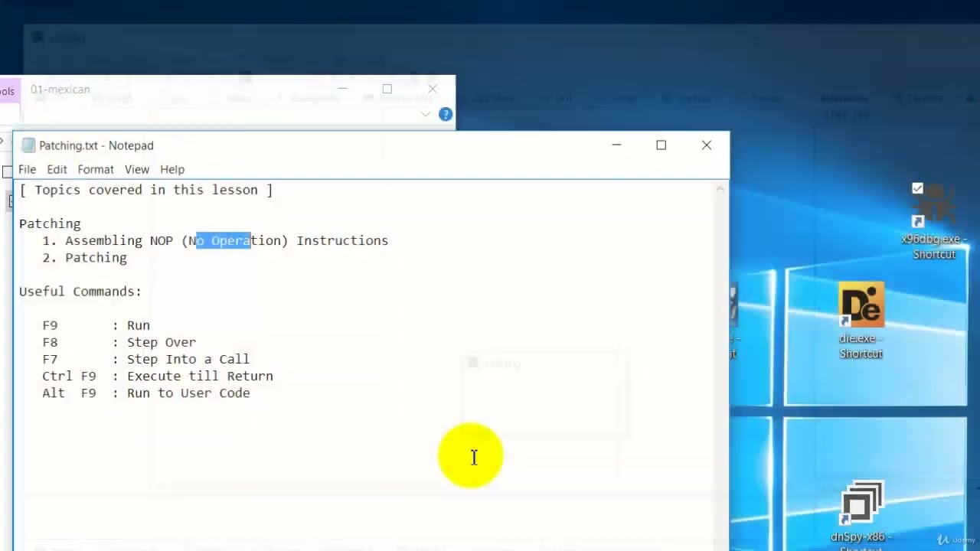Click the Notepad icon in title bar
This screenshot has width=980, height=551.
tap(28, 145)
